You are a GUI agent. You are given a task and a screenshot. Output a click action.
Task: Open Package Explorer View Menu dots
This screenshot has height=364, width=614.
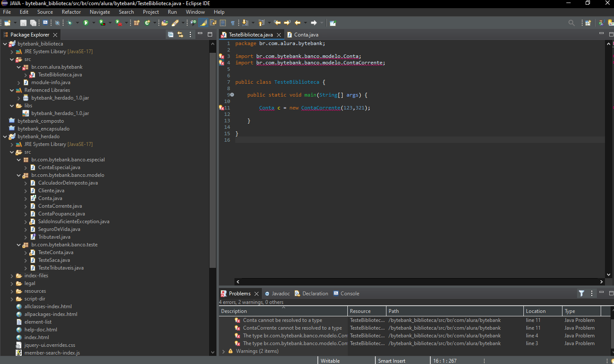pos(190,34)
